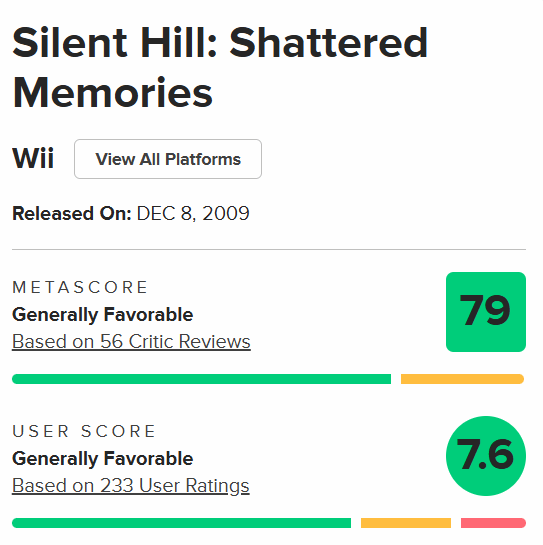Click the horizontal divider below release date
This screenshot has width=543, height=545.
[269, 249]
